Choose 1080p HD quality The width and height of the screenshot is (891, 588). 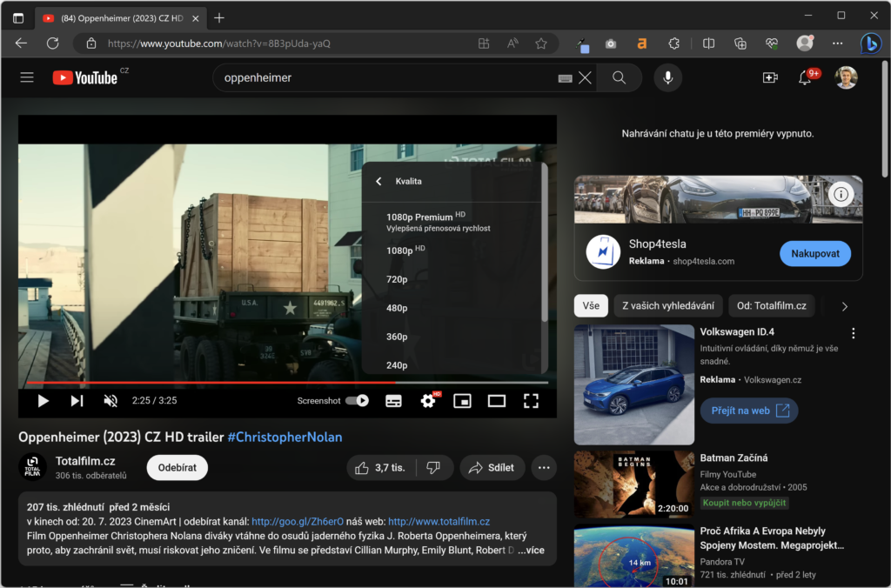pos(452,250)
